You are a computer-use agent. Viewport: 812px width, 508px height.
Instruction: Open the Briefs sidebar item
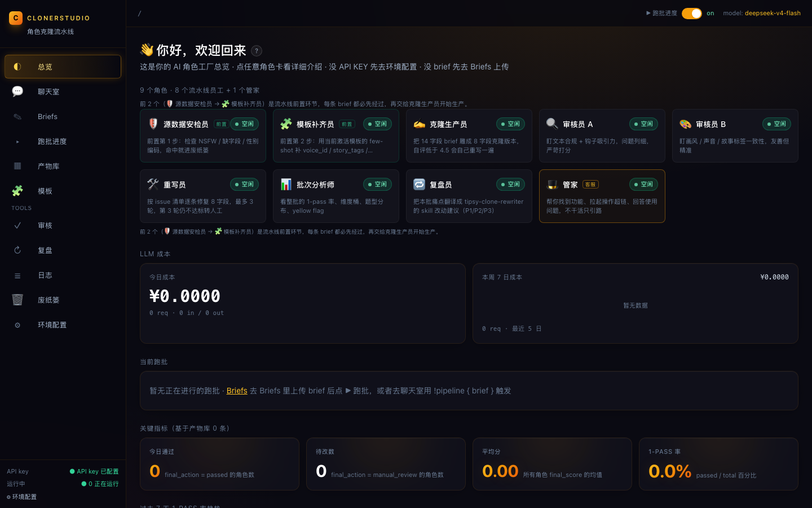click(63, 116)
